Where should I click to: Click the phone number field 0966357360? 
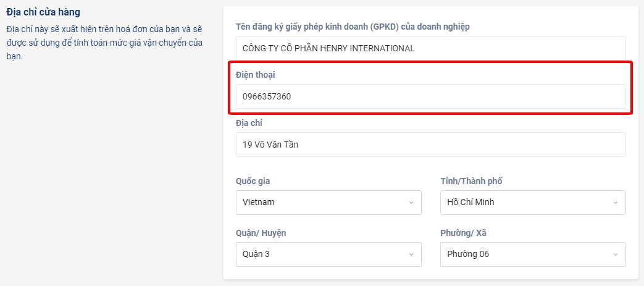tap(431, 96)
